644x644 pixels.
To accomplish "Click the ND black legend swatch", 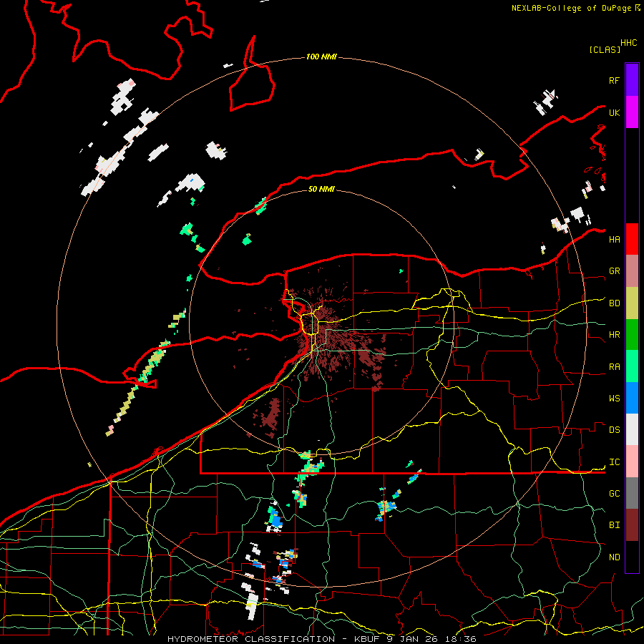I will [x=632, y=557].
